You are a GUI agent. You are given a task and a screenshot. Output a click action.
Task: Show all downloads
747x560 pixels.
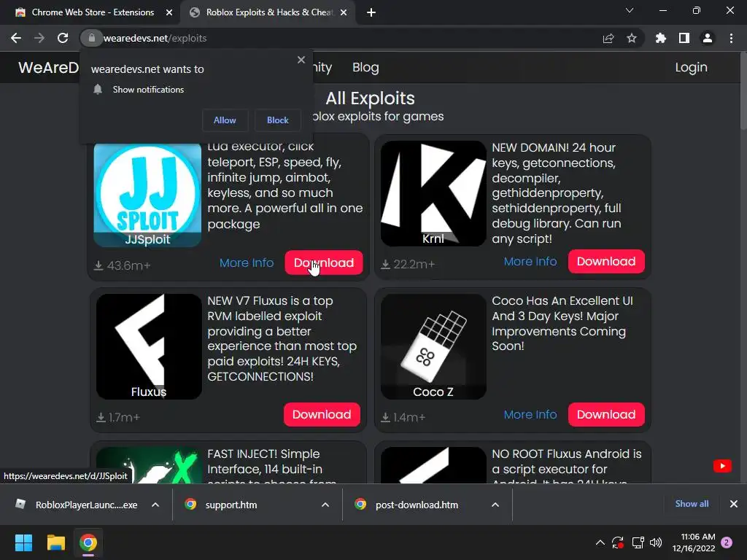coord(692,504)
